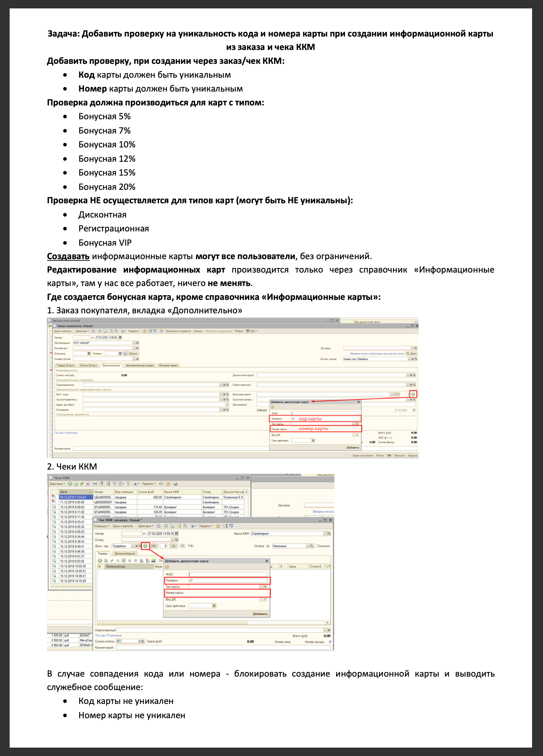543x756 pixels.
Task: Sort descending in the Чек ККМ Товары toolbar
Action: tap(147, 561)
